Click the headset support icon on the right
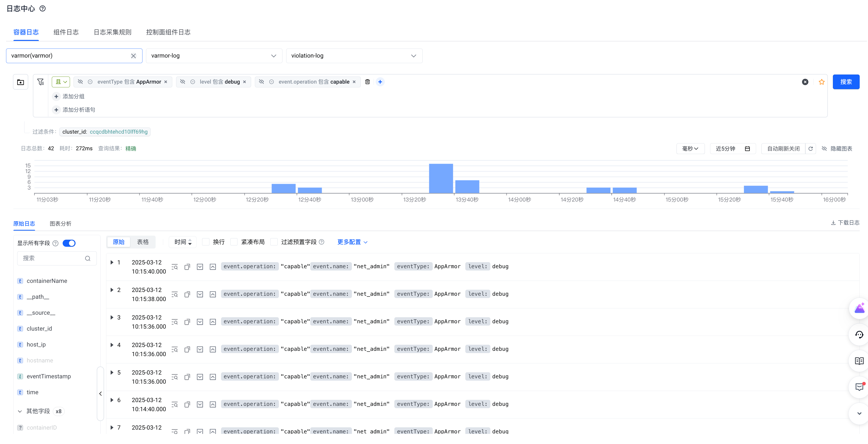Viewport: 868px width, 444px height. (859, 335)
